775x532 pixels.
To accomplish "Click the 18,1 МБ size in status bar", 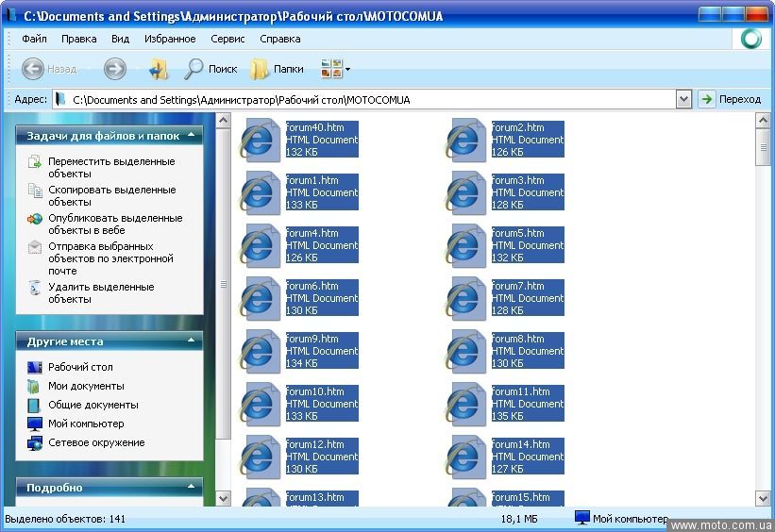I will click(x=519, y=519).
